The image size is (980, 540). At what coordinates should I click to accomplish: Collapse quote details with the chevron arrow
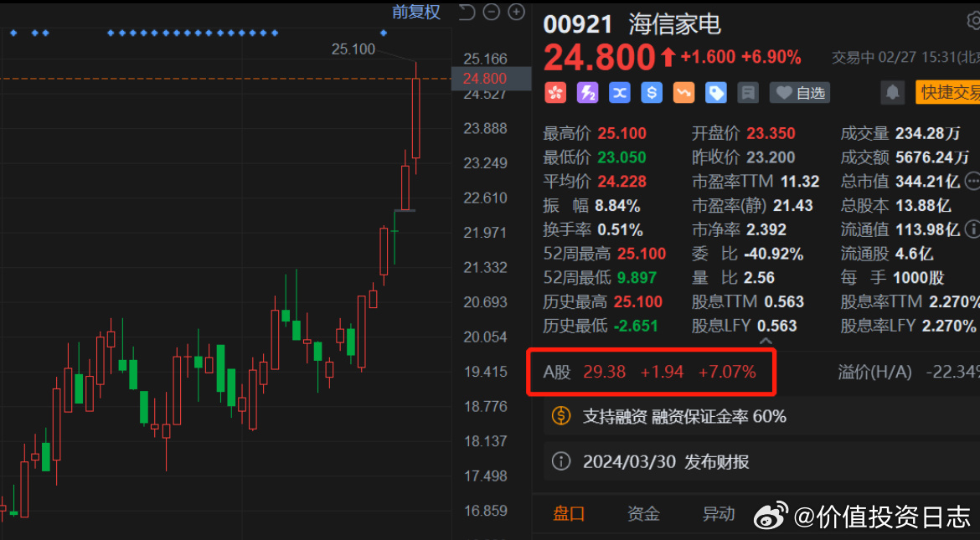click(766, 342)
